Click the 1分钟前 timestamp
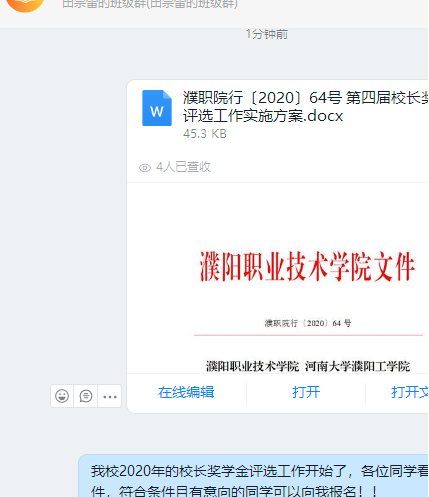 point(266,34)
